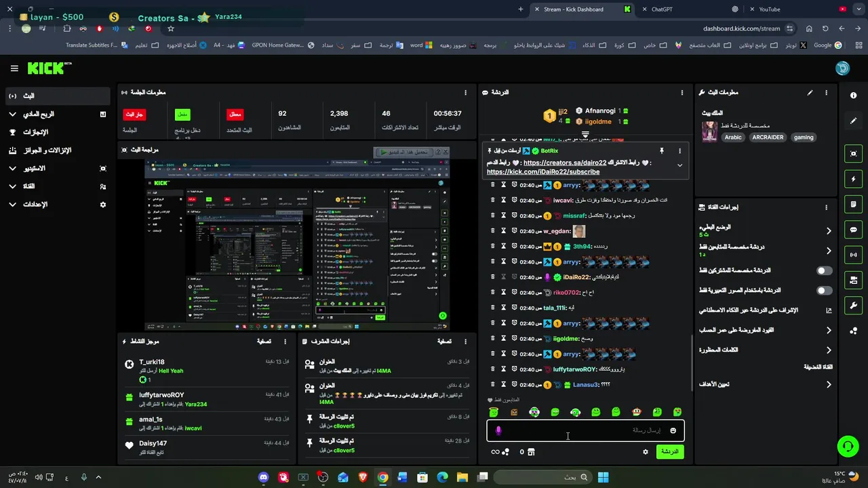Screen dimensions: 868x488
Task: Unpin the BotRix pinned message
Action: tap(661, 150)
